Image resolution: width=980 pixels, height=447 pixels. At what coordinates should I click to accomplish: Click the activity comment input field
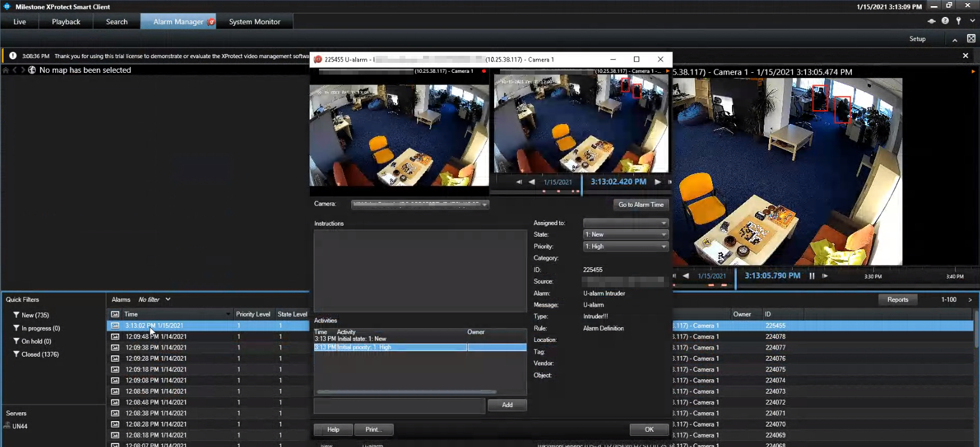click(399, 405)
